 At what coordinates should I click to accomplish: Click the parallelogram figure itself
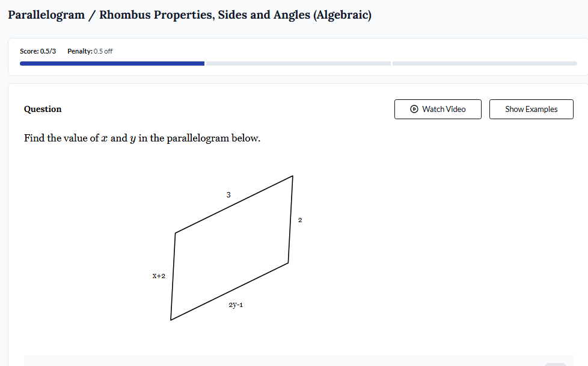click(x=231, y=247)
